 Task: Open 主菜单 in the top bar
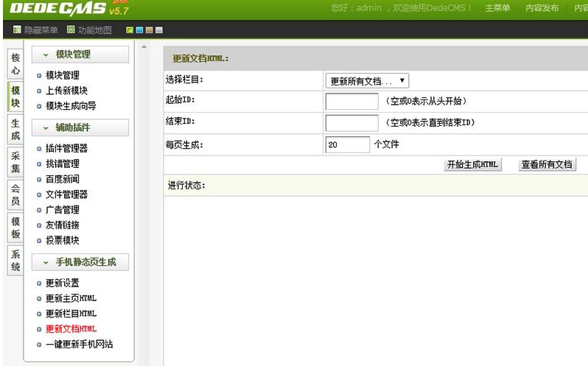point(497,8)
